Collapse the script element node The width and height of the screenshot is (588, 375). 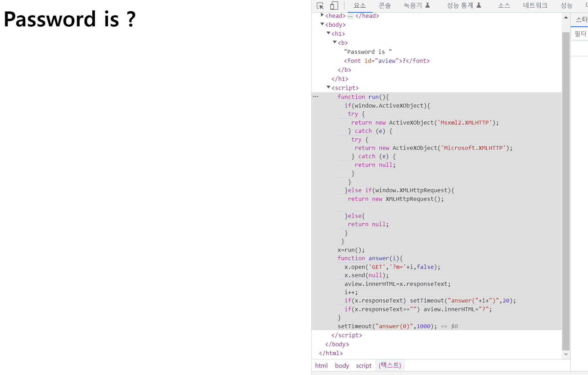(328, 87)
